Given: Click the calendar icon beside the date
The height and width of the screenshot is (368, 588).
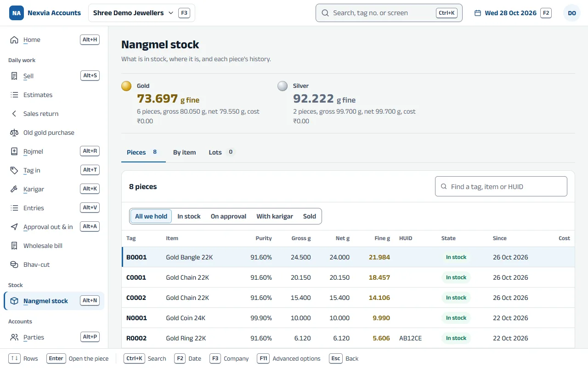Looking at the screenshot, I should tap(478, 13).
